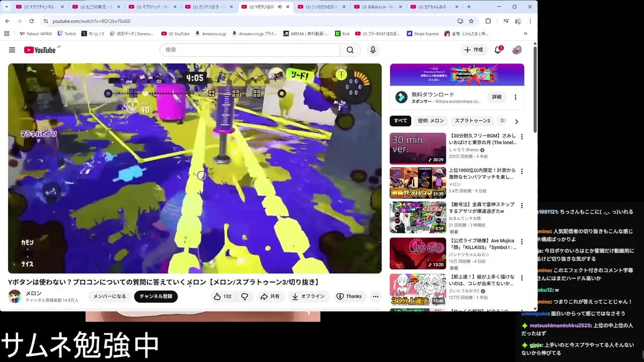Select the 提供: メロン filter chip
The width and height of the screenshot is (644, 362).
pyautogui.click(x=431, y=121)
